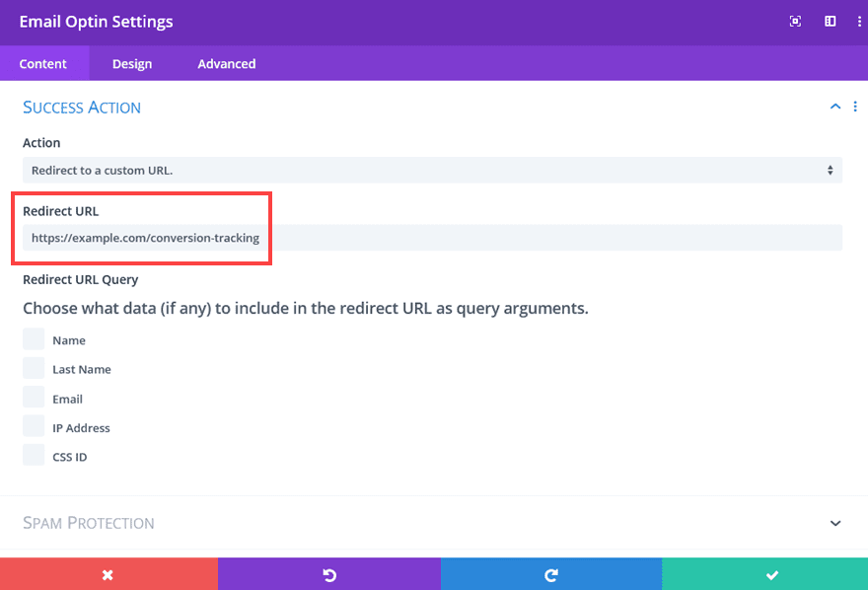Check the Last Name checkbox
Screen dimensions: 868x590
(33, 369)
